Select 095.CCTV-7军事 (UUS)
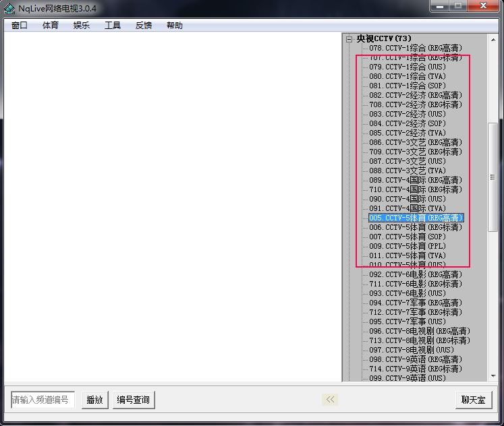The height and width of the screenshot is (426, 504). pyautogui.click(x=408, y=322)
